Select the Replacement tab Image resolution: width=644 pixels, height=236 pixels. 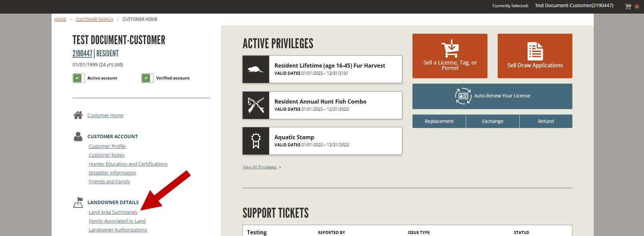coord(439,121)
